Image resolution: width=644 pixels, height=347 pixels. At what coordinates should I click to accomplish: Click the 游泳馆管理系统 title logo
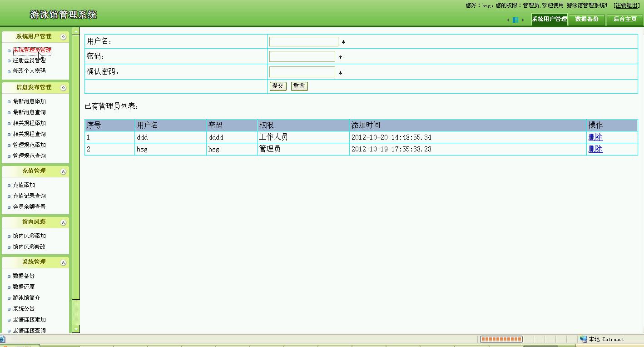coord(64,15)
